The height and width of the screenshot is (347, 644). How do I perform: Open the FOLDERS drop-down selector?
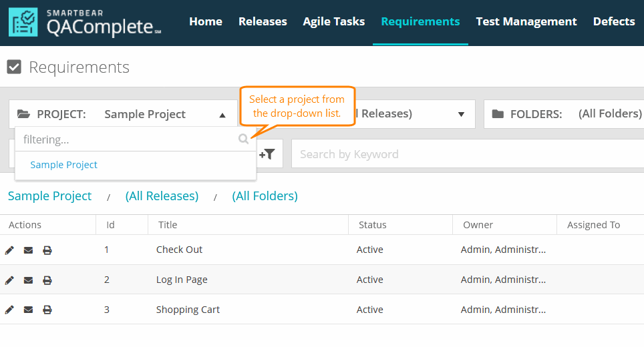[x=565, y=114]
